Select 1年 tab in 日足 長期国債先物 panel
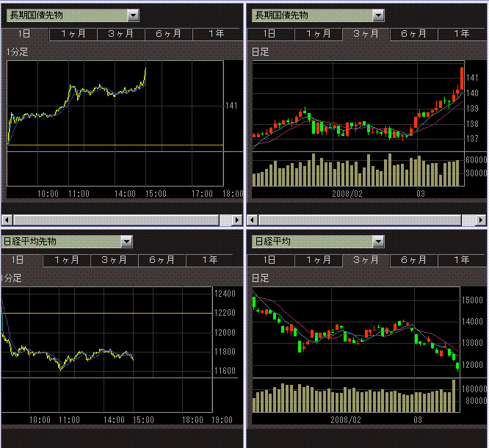 tap(461, 34)
